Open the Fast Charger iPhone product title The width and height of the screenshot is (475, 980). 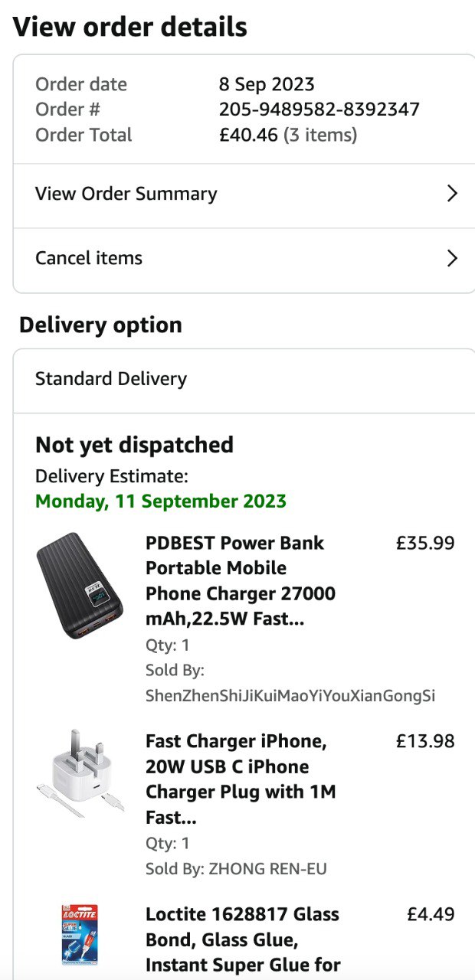(x=240, y=779)
